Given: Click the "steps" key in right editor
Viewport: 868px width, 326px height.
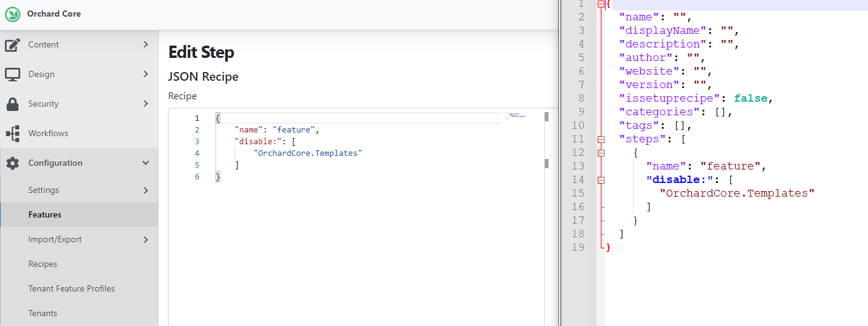Looking at the screenshot, I should 643,139.
